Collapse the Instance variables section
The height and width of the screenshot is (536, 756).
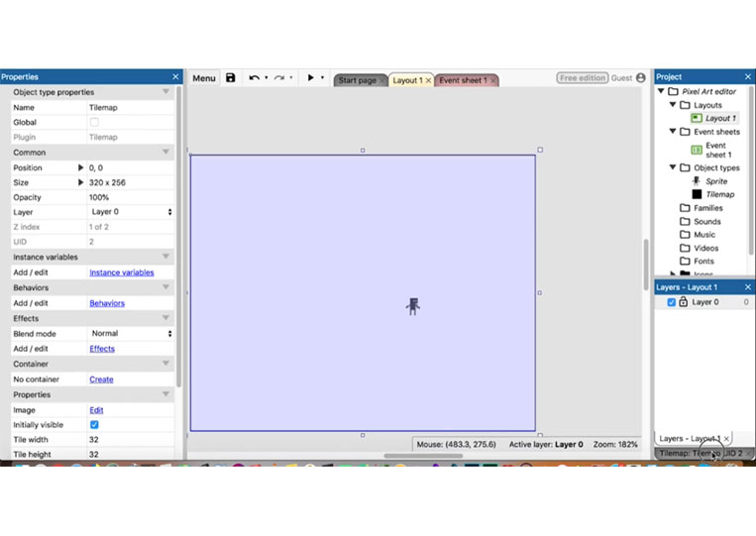point(165,257)
